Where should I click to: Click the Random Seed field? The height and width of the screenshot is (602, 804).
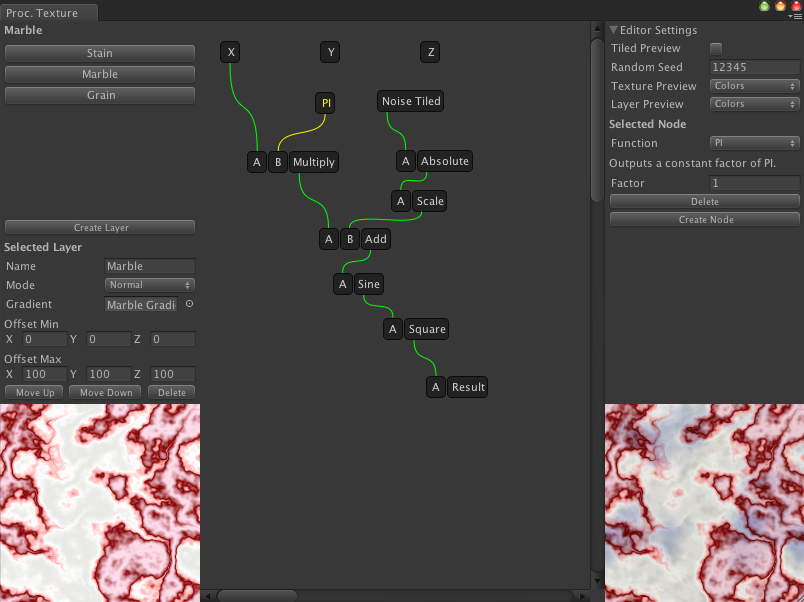click(754, 67)
